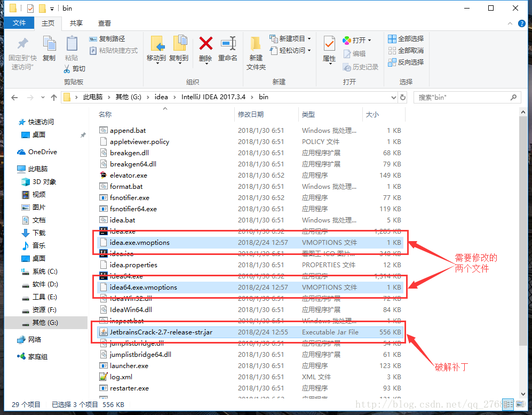The image size is (532, 415).
Task: Click Select none (全部取消)
Action: (406, 51)
